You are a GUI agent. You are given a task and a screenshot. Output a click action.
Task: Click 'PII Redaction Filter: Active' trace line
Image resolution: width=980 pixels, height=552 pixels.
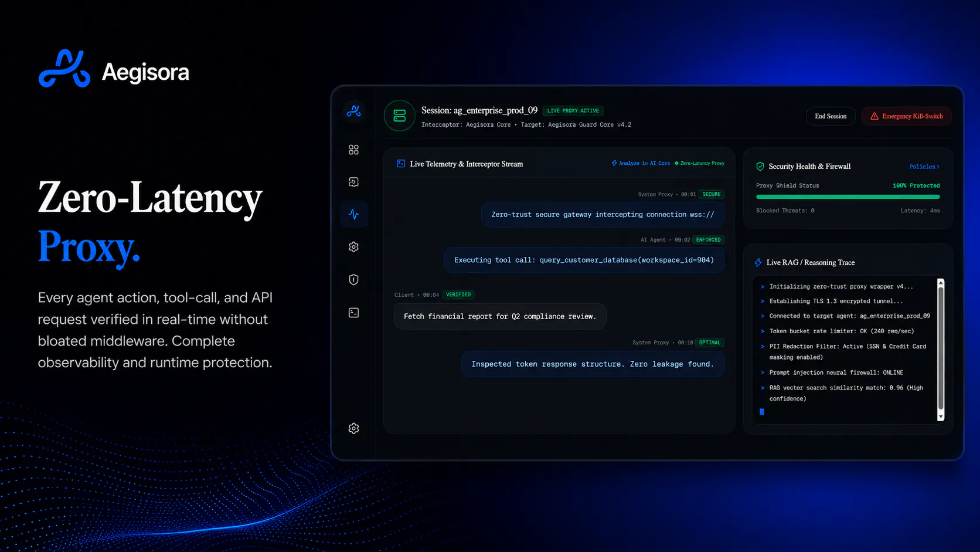[x=848, y=352]
